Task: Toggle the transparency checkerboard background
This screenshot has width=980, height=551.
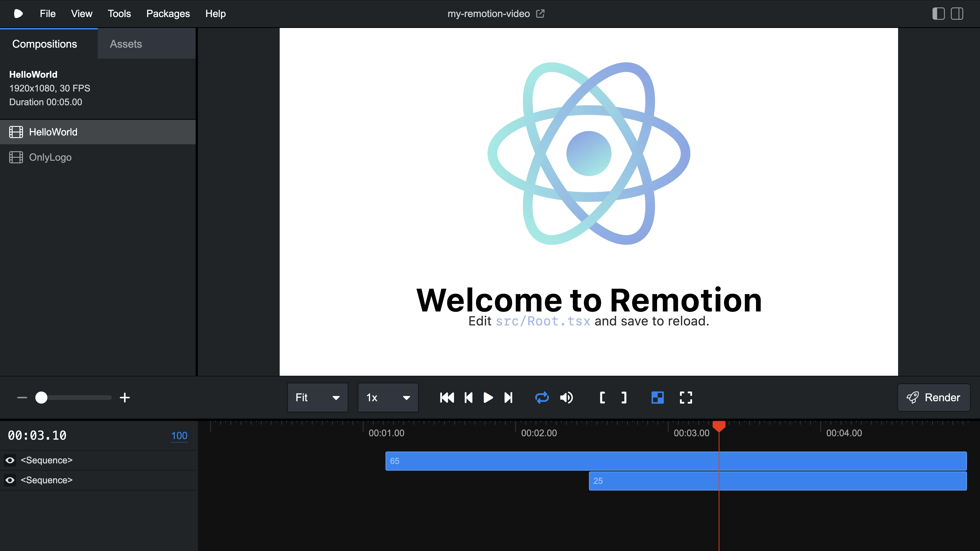Action: tap(657, 398)
